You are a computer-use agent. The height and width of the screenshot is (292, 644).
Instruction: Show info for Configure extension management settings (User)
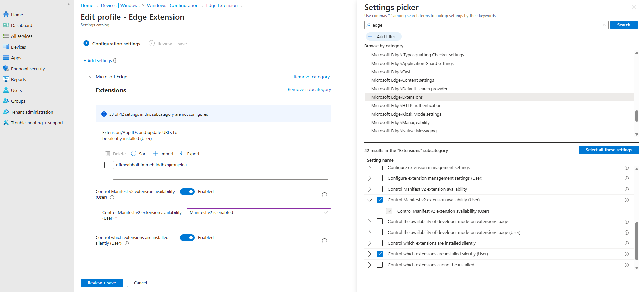[627, 178]
